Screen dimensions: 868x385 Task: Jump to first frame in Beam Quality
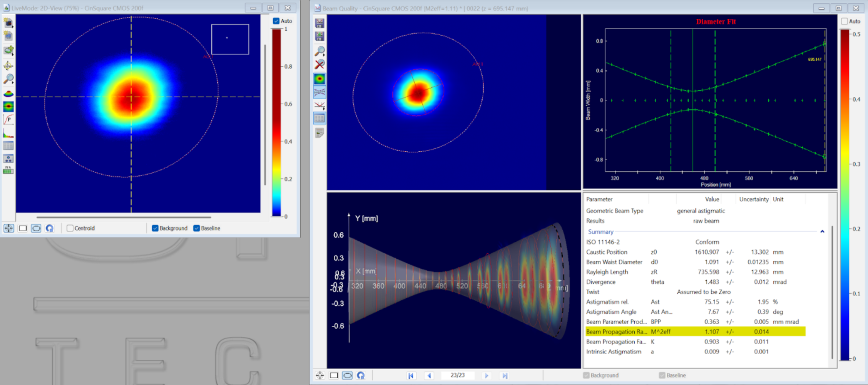411,375
